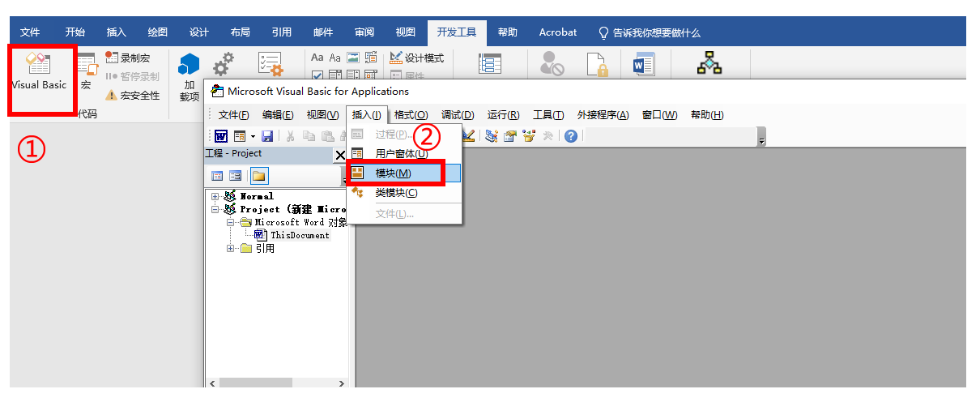Click the block authors ribbon icon
Screen dimensions: 980x402
pos(553,65)
